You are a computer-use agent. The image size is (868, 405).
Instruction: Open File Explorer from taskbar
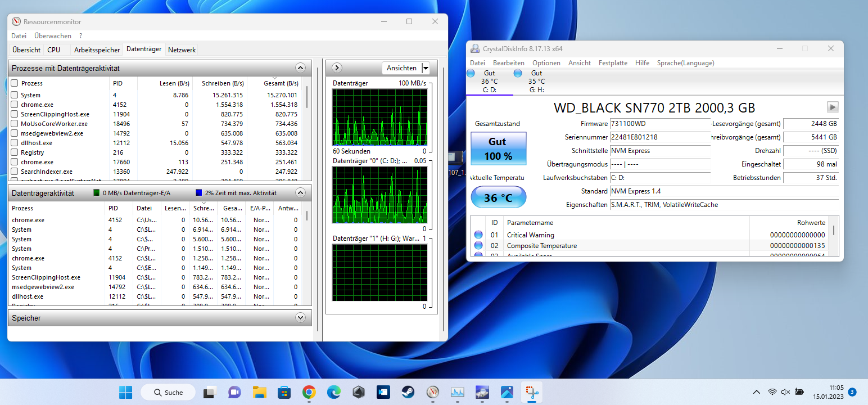click(259, 392)
